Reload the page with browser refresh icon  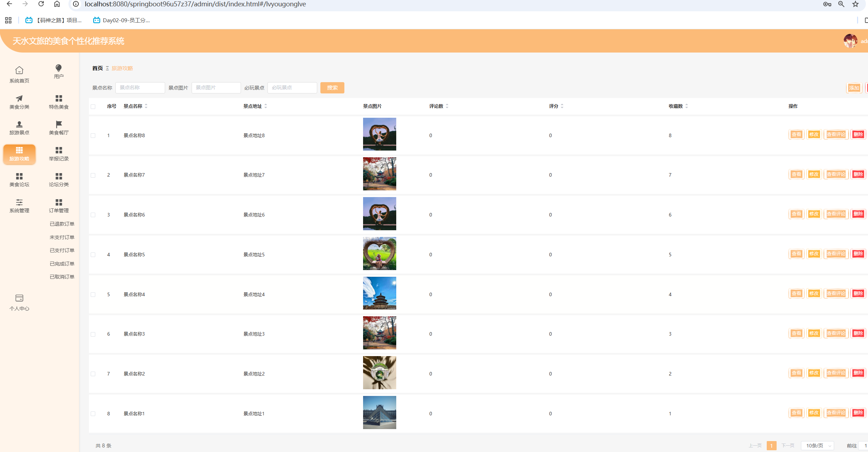click(x=41, y=4)
